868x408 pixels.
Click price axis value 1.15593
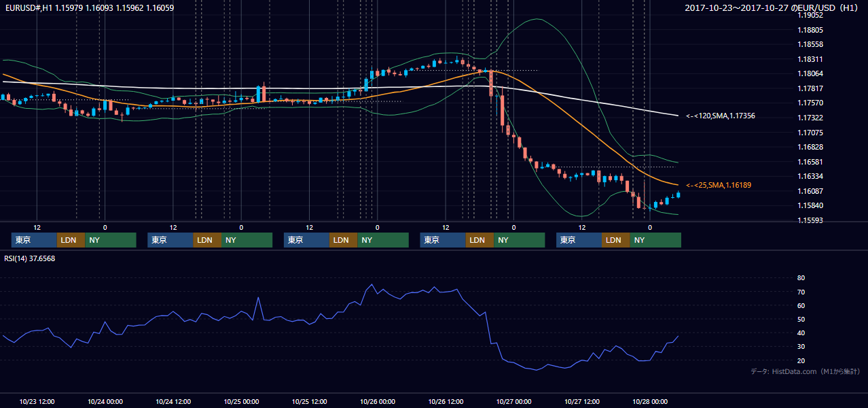pyautogui.click(x=810, y=220)
